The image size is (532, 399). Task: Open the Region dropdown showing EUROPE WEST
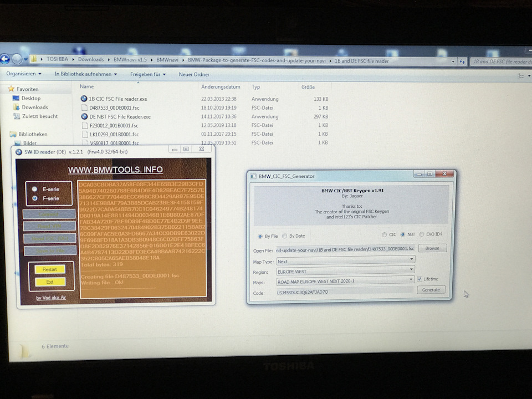[x=345, y=271]
